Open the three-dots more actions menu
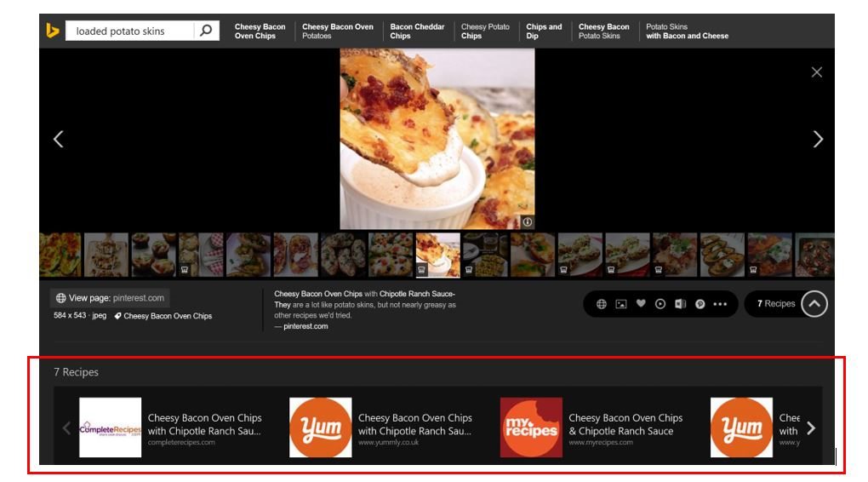The image size is (868, 482). click(721, 304)
